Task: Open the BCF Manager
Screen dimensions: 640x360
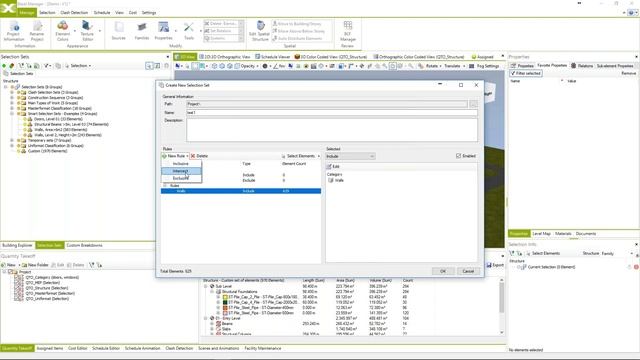Action: point(348,31)
